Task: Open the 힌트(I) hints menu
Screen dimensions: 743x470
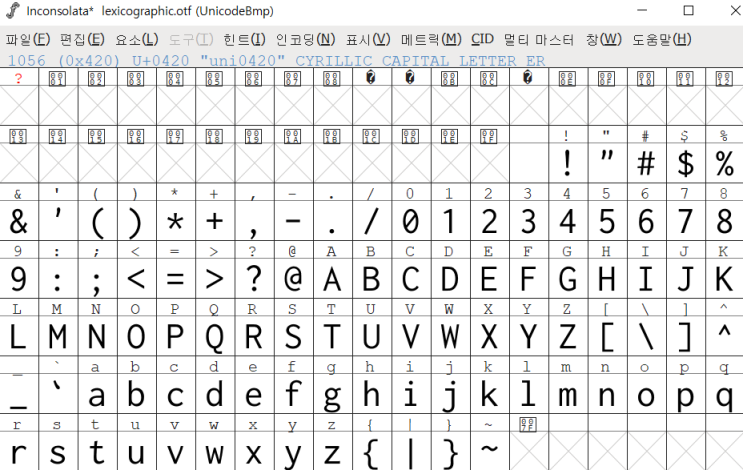Action: [244, 39]
